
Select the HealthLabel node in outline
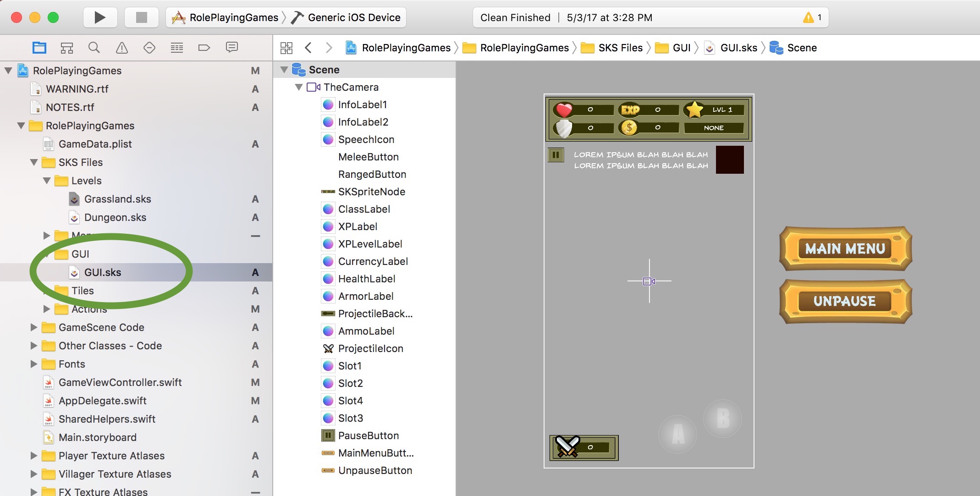(366, 279)
